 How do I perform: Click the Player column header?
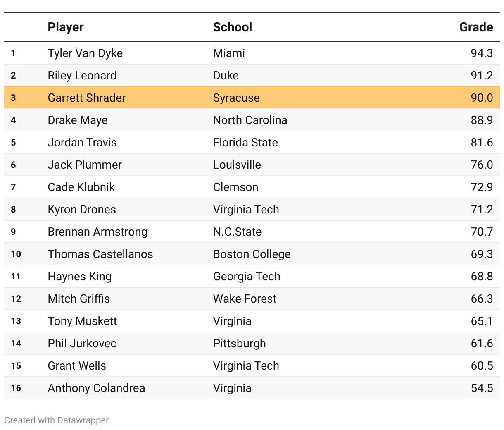(x=66, y=27)
